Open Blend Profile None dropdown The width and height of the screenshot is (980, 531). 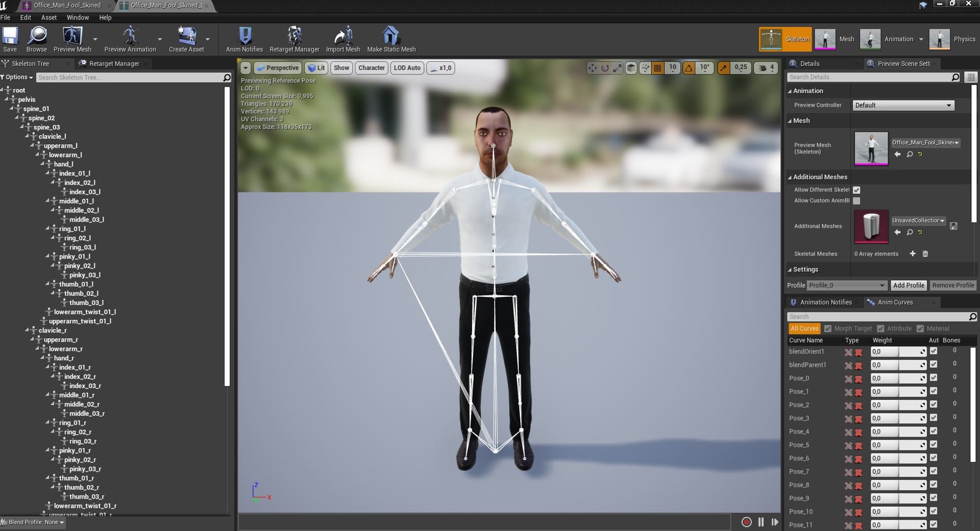coord(33,522)
